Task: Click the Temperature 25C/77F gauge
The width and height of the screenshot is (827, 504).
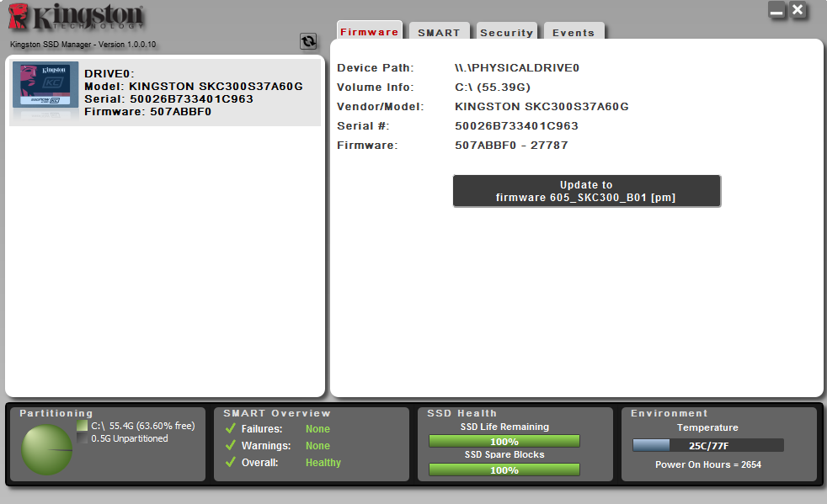Action: pyautogui.click(x=707, y=445)
